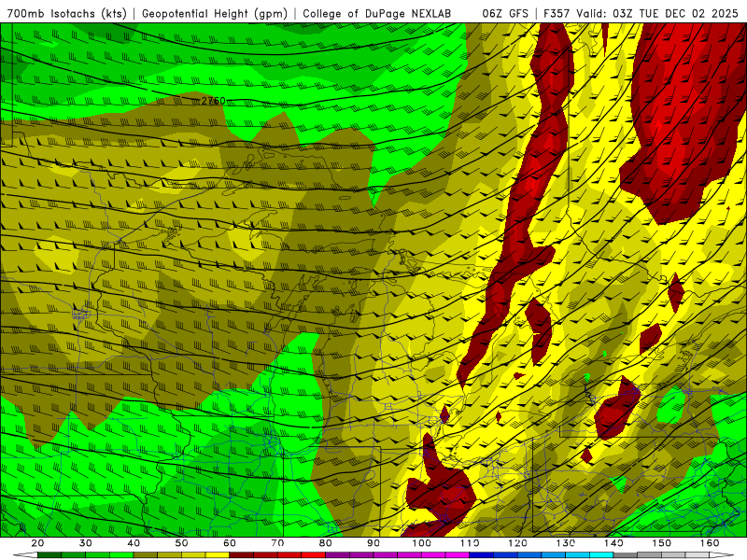Image resolution: width=747 pixels, height=560 pixels.
Task: Click the '20' value on the legend
Action: pos(37,543)
